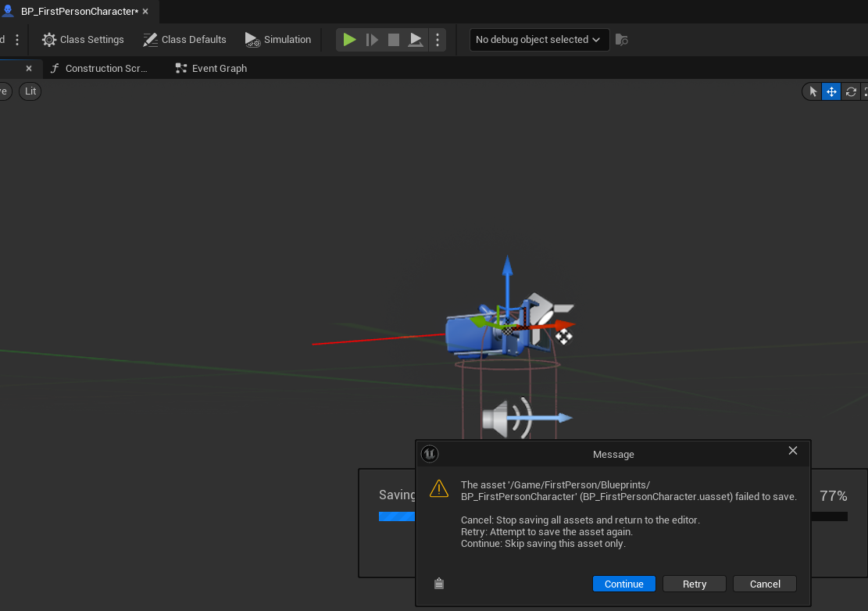Switch to the Construction Script tab
This screenshot has height=611, width=868.
pyautogui.click(x=99, y=69)
